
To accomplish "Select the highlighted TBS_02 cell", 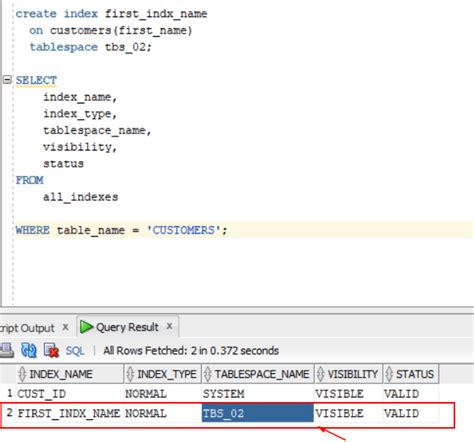I will point(258,413).
